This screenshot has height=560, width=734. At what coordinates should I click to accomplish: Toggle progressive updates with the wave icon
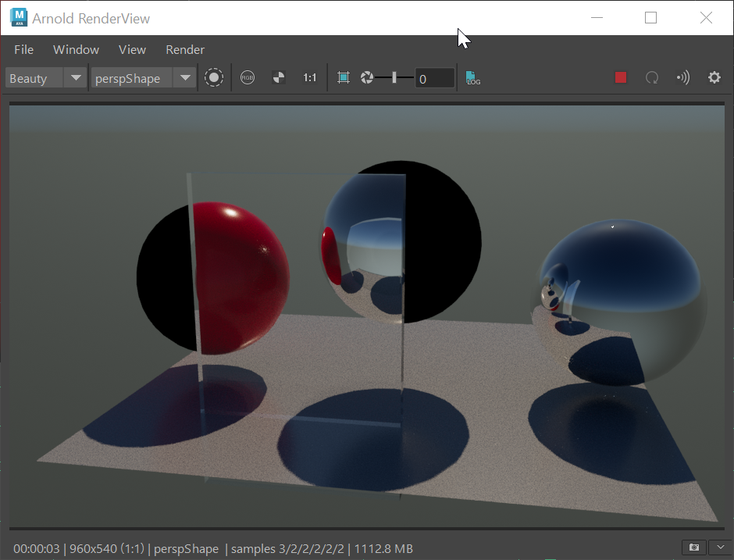(x=682, y=77)
